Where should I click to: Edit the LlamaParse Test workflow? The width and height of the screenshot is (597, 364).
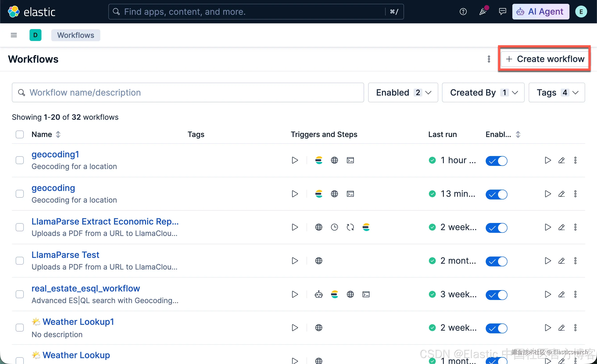pos(561,261)
